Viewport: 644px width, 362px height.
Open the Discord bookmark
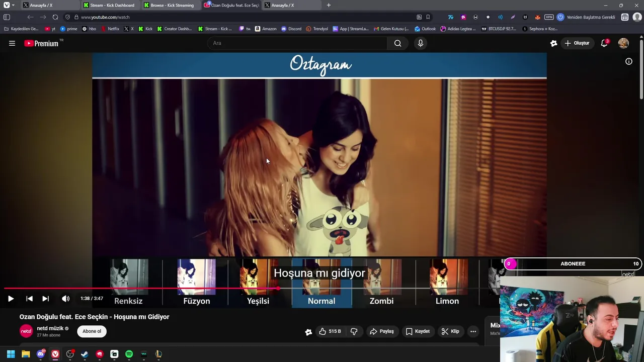point(291,29)
